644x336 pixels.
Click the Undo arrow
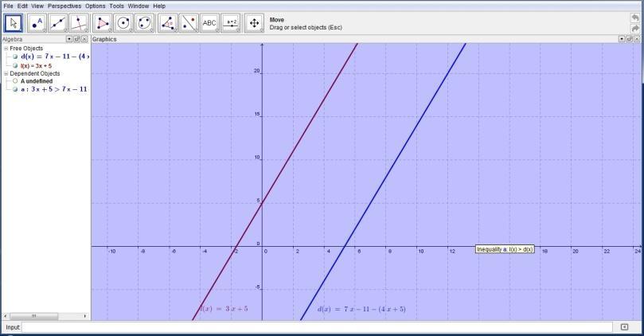click(x=635, y=18)
